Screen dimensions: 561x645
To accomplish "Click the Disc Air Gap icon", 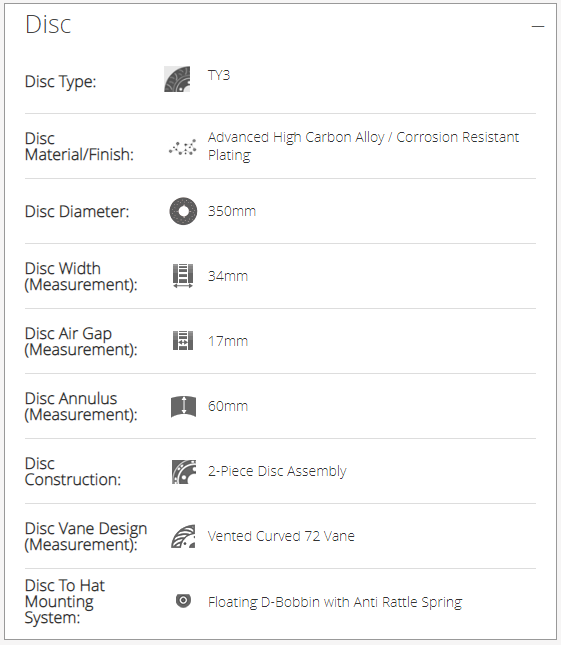I will click(183, 341).
